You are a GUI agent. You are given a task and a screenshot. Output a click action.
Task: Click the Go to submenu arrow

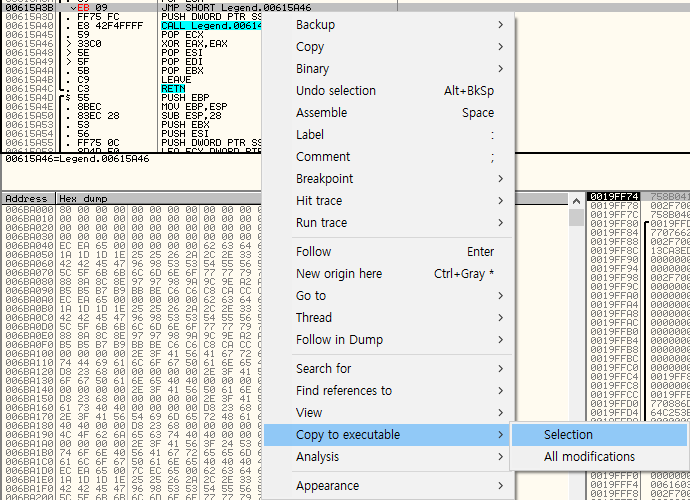point(500,296)
